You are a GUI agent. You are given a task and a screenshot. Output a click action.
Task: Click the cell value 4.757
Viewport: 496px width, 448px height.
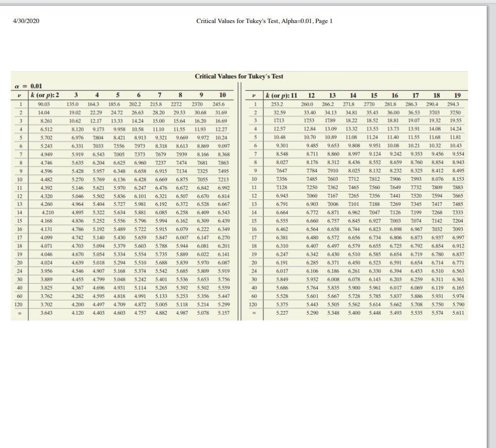pyautogui.click(x=141, y=313)
